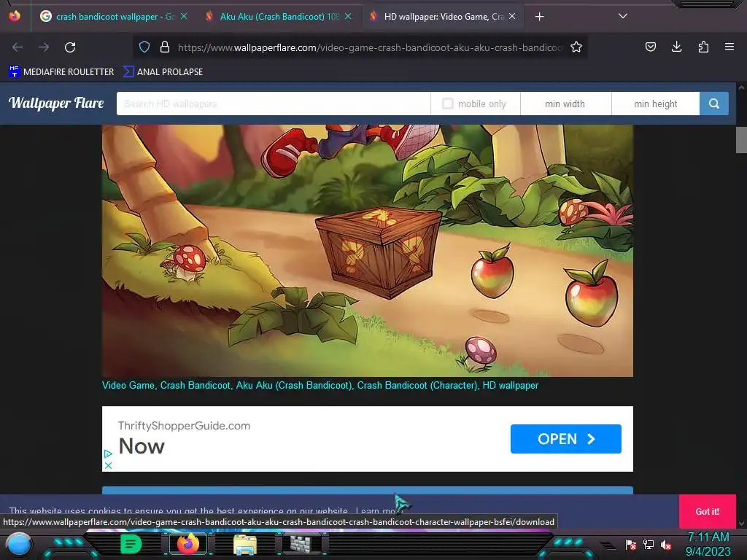
Task: Click the blue search magnifier button
Action: 714,104
